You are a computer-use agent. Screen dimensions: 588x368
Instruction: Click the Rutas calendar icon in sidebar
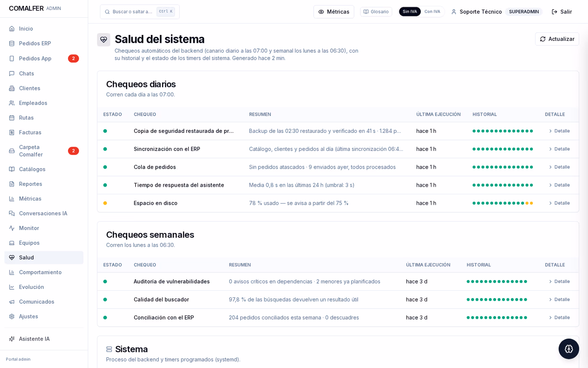pos(12,118)
